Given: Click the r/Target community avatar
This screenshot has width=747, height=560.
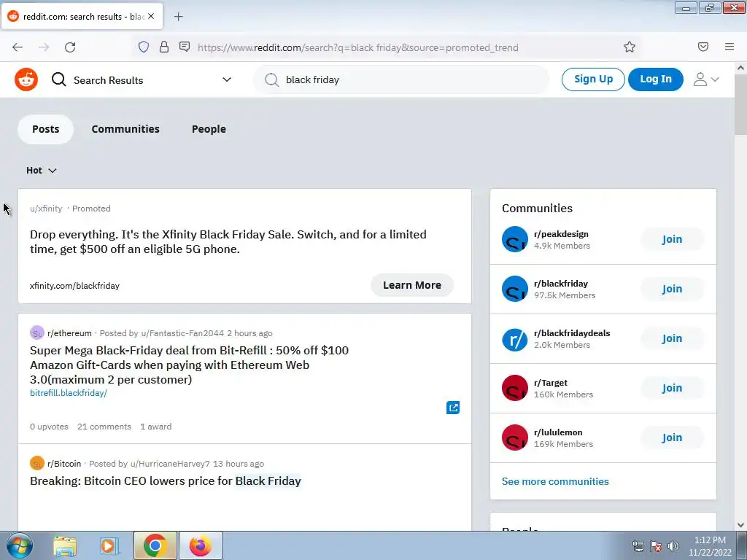Looking at the screenshot, I should coord(515,388).
